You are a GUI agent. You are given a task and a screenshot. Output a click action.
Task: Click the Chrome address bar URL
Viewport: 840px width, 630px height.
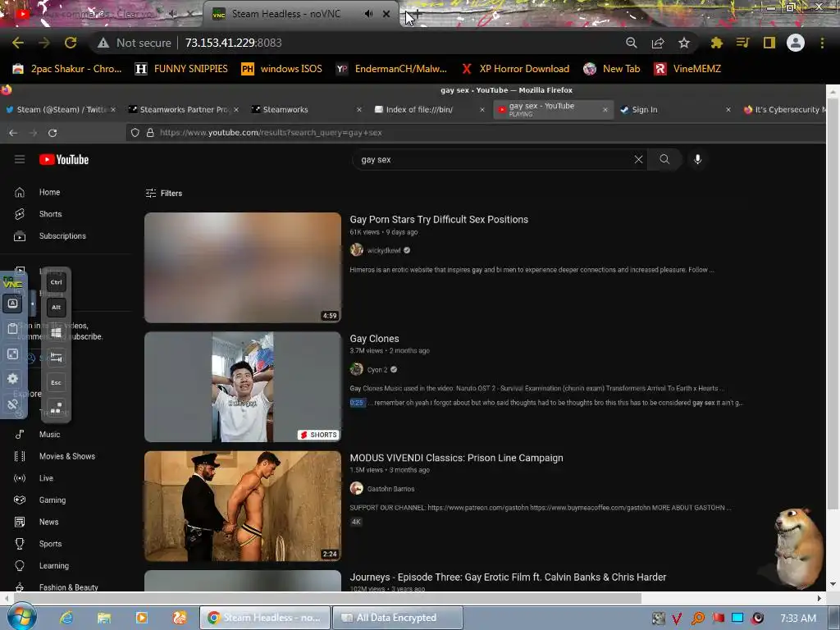(233, 43)
